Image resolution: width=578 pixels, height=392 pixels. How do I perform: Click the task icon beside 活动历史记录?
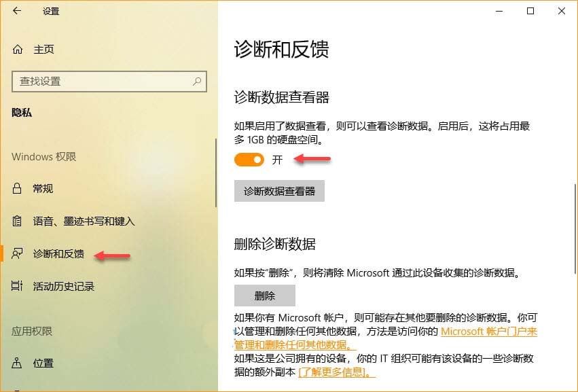point(17,286)
